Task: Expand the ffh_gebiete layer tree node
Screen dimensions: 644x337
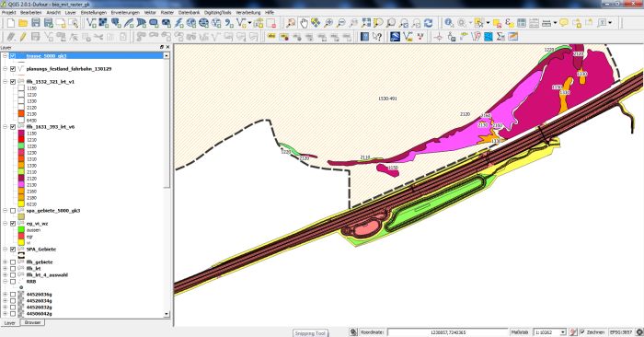Action: tap(5, 262)
